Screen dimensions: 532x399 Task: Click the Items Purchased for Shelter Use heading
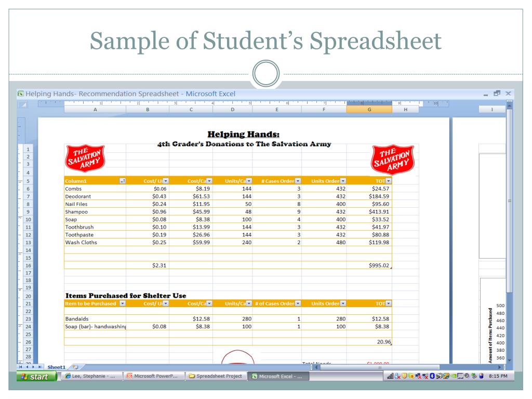pyautogui.click(x=126, y=296)
